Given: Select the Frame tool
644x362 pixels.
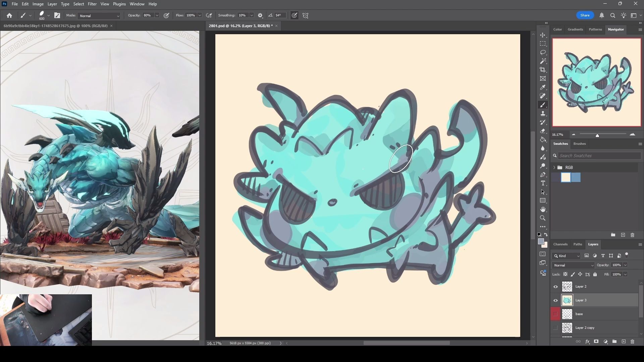Looking at the screenshot, I should (x=543, y=78).
